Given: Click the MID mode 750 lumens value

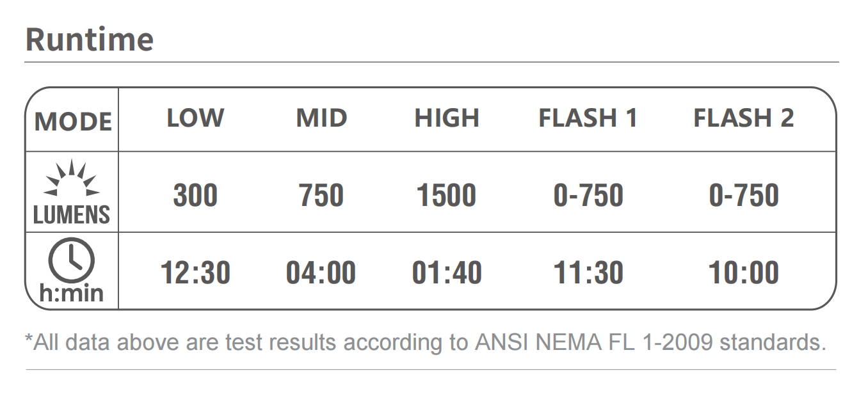Looking at the screenshot, I should (x=321, y=195).
